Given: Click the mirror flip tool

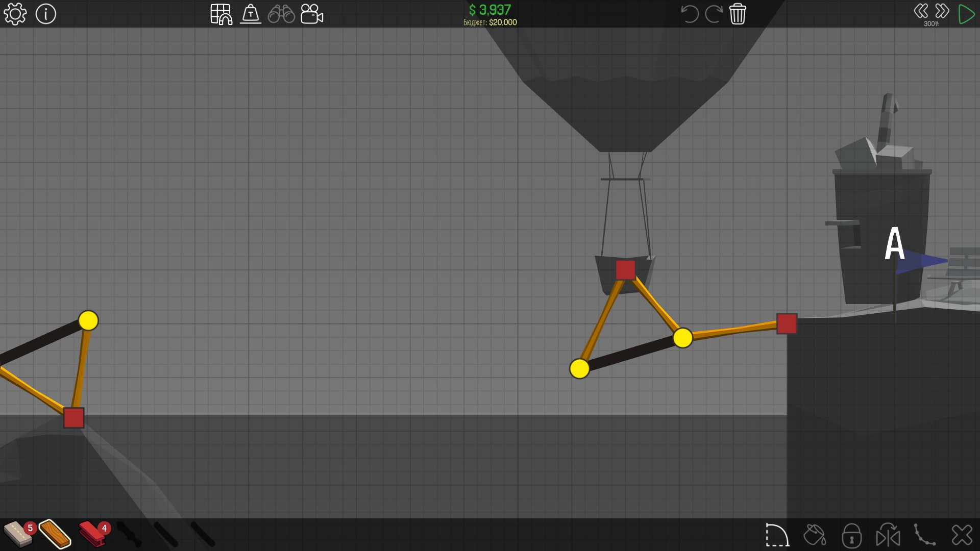Looking at the screenshot, I should [888, 535].
